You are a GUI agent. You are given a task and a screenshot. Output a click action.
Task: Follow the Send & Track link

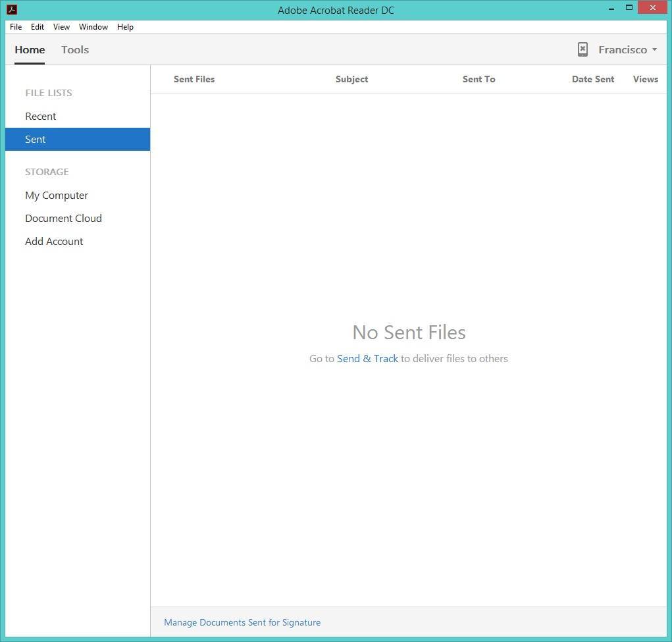pos(367,358)
